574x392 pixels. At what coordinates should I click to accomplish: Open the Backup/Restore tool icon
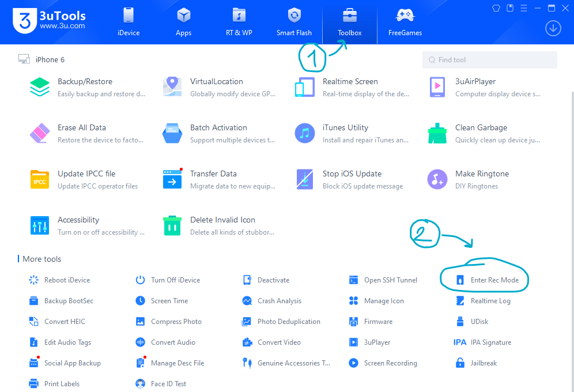40,87
